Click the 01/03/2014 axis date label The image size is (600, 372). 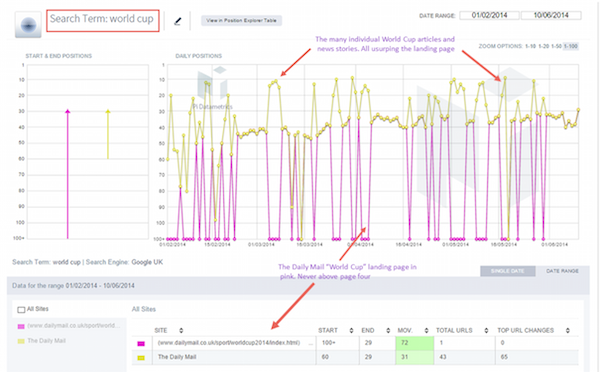[x=261, y=244]
